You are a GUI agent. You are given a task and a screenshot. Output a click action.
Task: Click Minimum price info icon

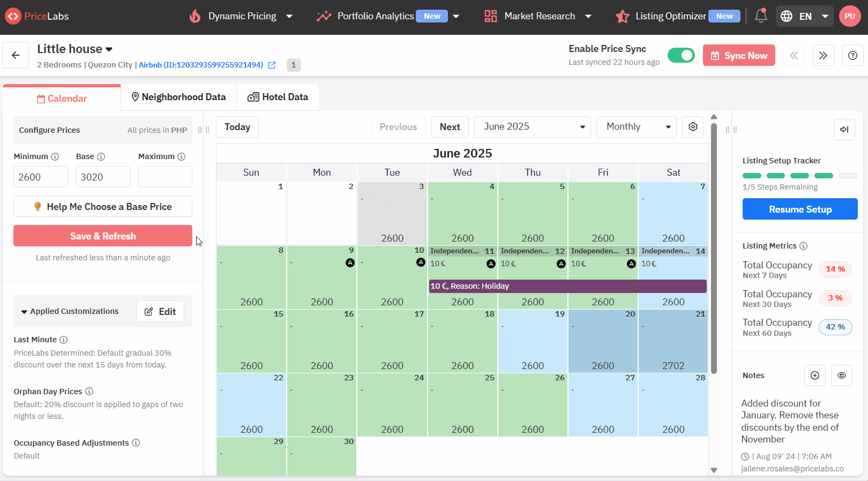point(55,156)
